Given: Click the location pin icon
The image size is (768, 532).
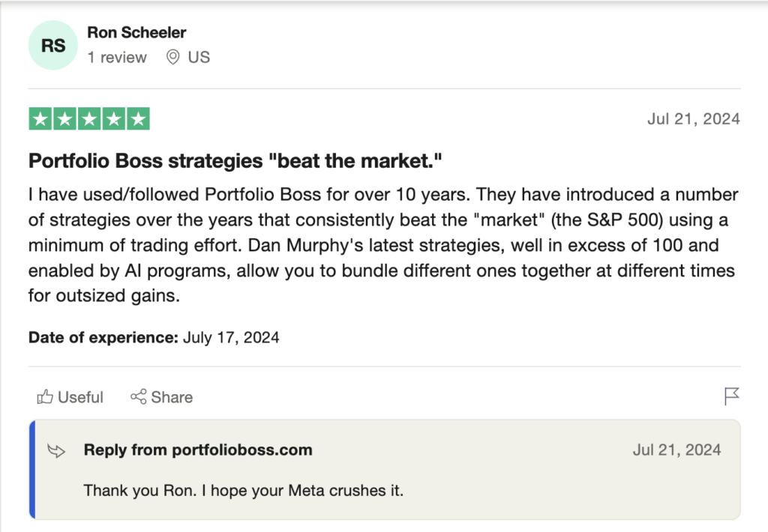Looking at the screenshot, I should [172, 57].
